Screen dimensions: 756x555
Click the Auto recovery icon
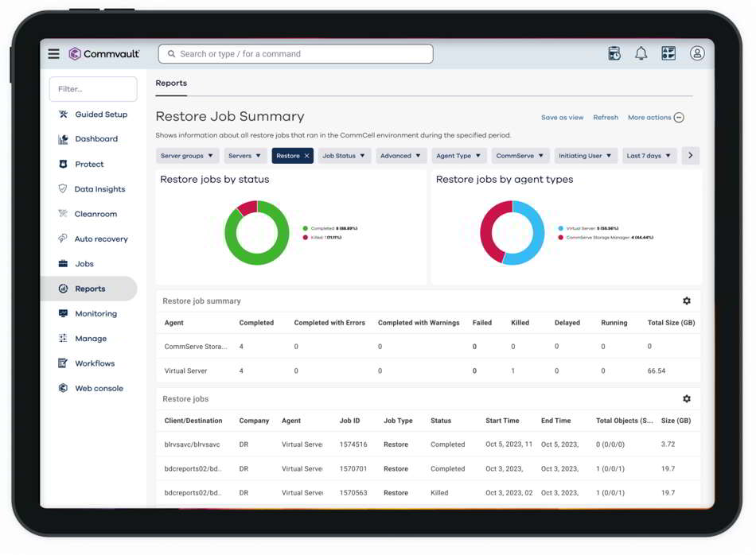coord(63,239)
